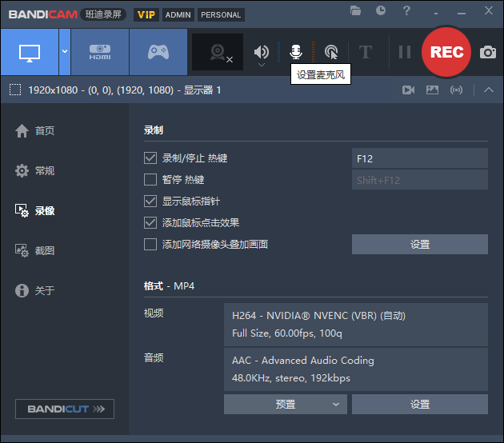Switch to game recording mode
The image size is (504, 443).
[x=158, y=52]
